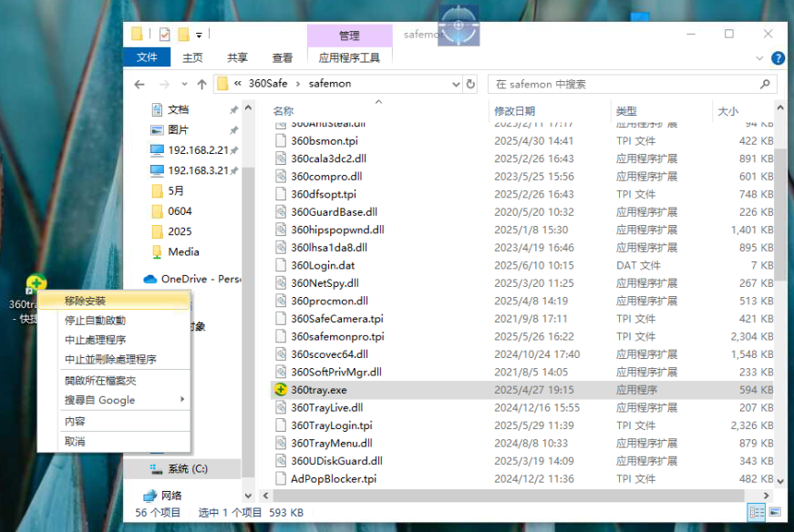Select the 360GuardBase.dll file icon

tap(281, 211)
